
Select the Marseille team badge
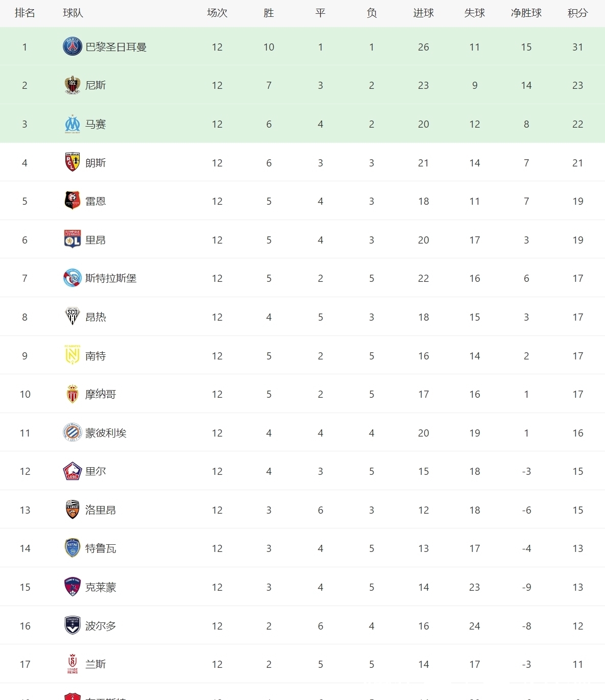click(x=72, y=124)
